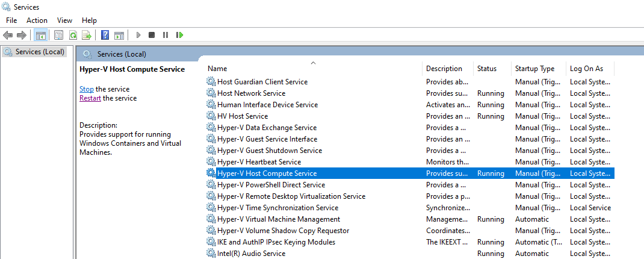Open the File menu

(x=11, y=20)
